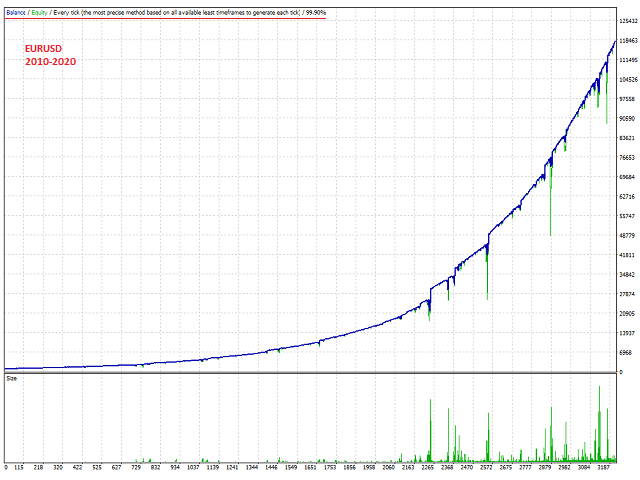The image size is (640, 480).
Task: Click the 125432 value on vertical axis
Action: pos(629,21)
